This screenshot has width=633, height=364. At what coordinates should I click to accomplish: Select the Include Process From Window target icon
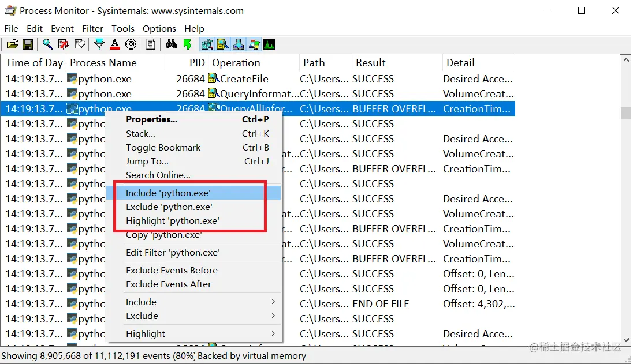point(131,44)
